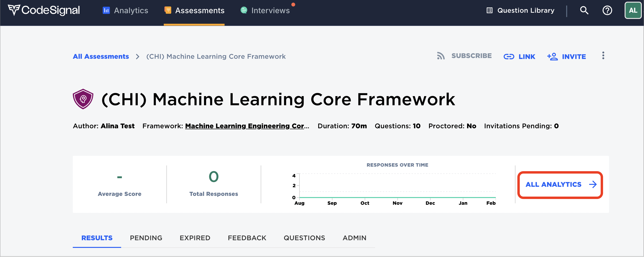Click the 'Invitations Pending: 0' text
The height and width of the screenshot is (257, 644).
pos(521,126)
